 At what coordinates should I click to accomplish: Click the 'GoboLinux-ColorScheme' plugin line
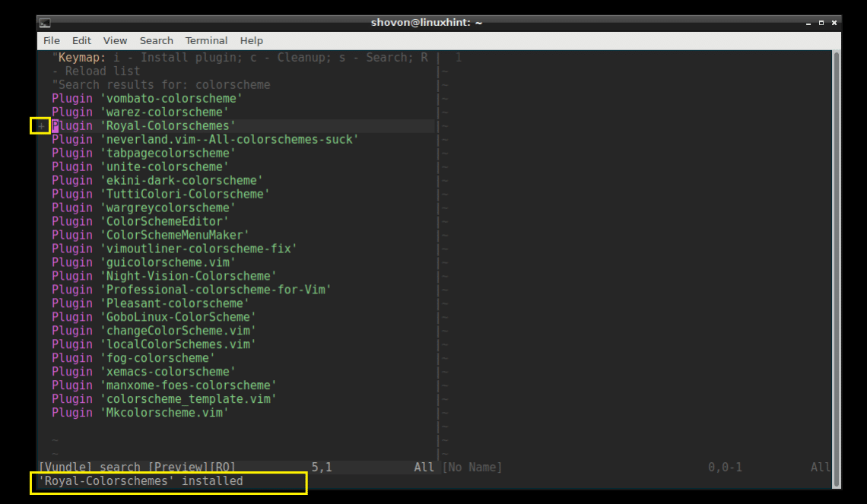pyautogui.click(x=154, y=317)
